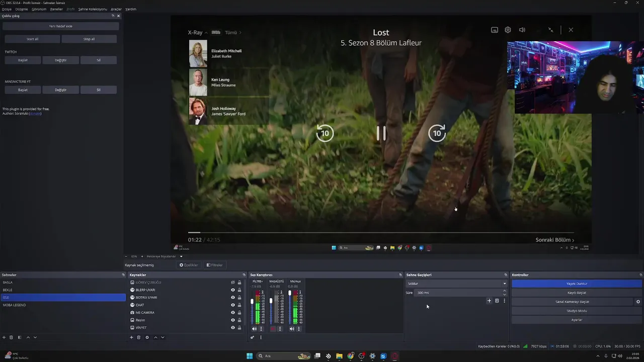Screen dimensions: 644x362
Task: Open File Explorer from taskbar
Action: pos(339,356)
